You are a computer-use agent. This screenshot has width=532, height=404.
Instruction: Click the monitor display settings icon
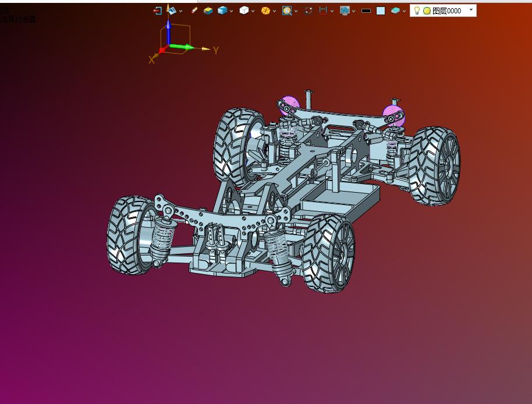[345, 11]
